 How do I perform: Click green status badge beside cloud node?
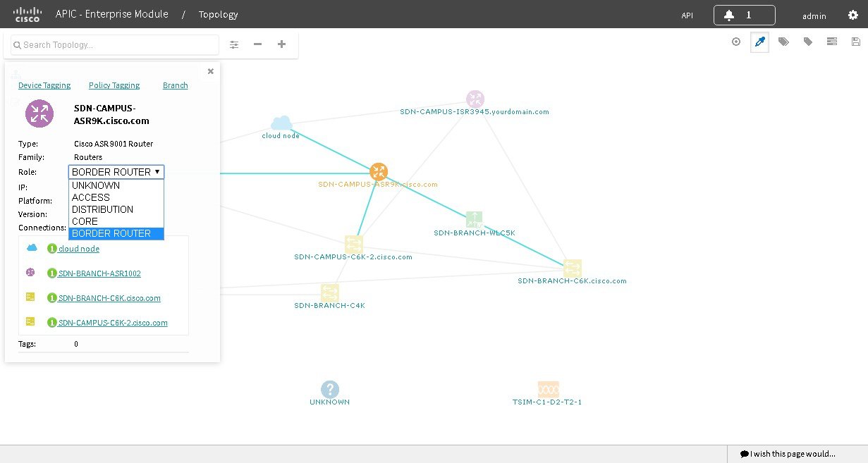pos(51,249)
